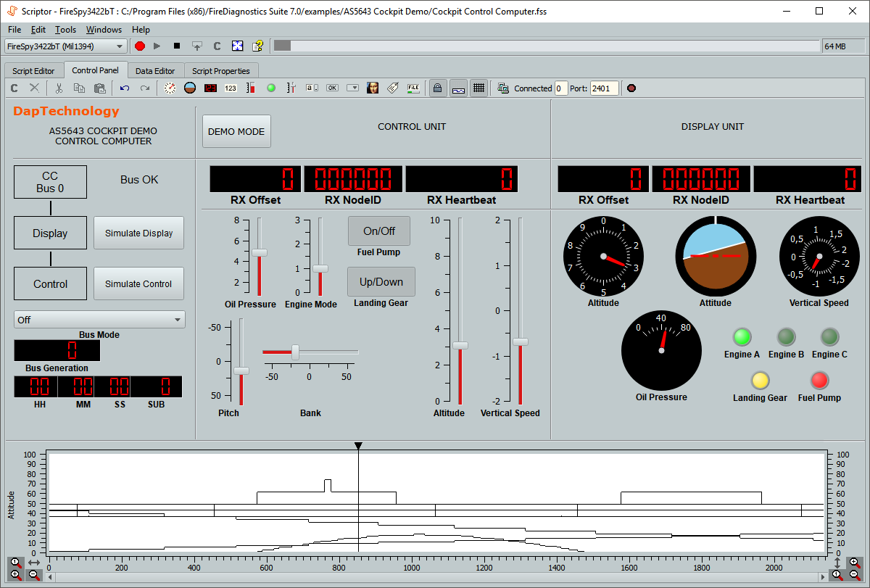Add a green LED indicator widget
This screenshot has height=588, width=870.
pyautogui.click(x=271, y=88)
